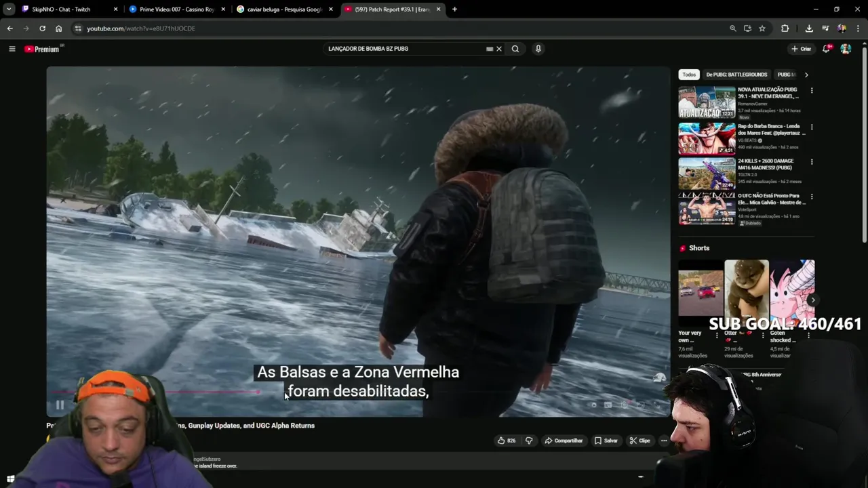Bookmark this page with the star
Viewport: 868px width, 488px height.
click(x=762, y=28)
